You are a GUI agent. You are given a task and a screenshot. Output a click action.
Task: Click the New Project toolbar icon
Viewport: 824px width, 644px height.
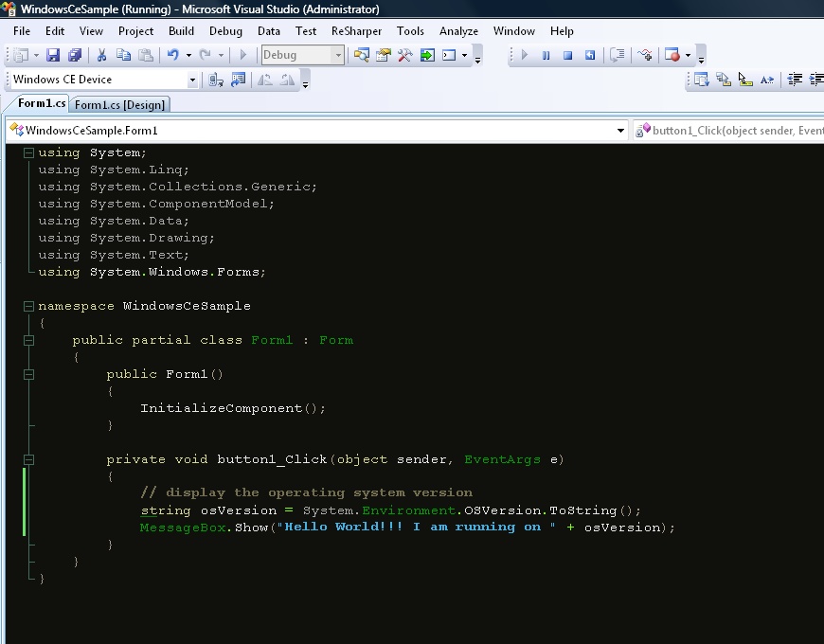(x=21, y=55)
